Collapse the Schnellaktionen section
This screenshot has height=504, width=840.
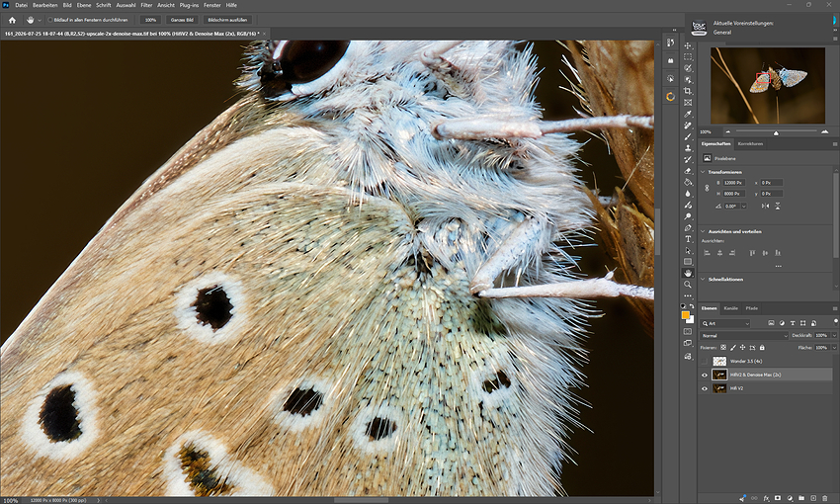tap(703, 279)
